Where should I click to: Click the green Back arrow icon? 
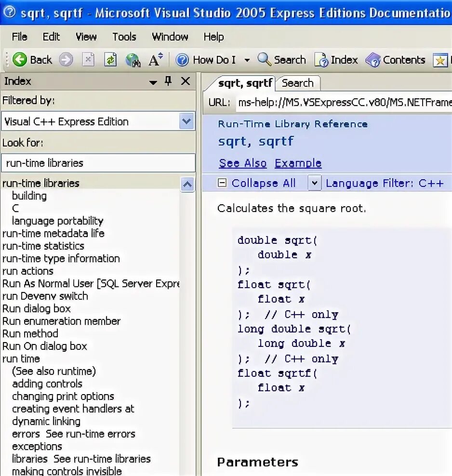(x=20, y=60)
